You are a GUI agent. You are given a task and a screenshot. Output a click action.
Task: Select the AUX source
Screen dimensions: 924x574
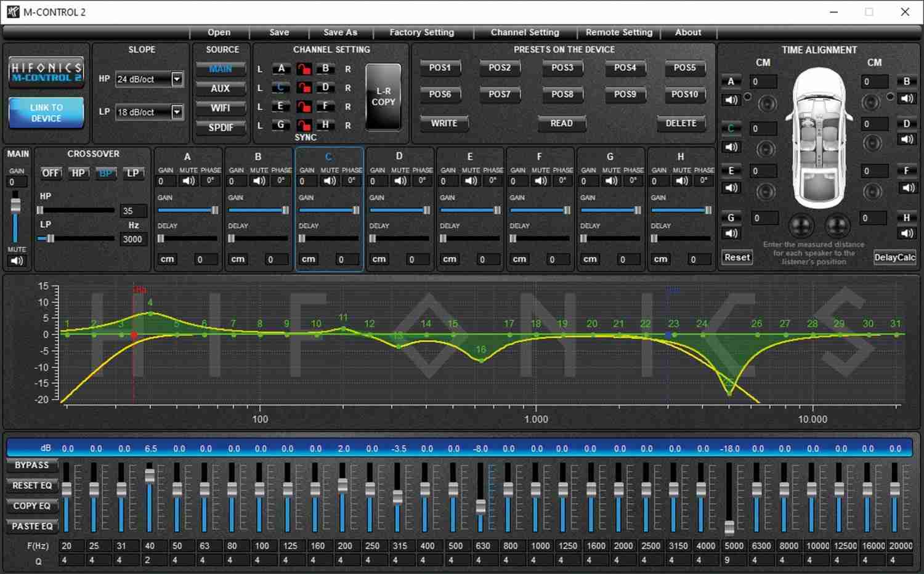coord(221,89)
